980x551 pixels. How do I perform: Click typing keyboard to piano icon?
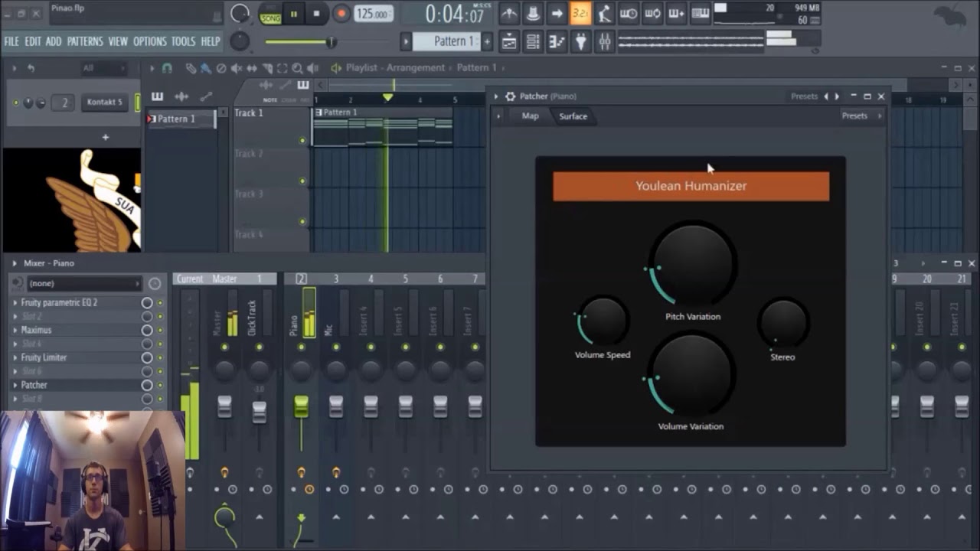[700, 13]
